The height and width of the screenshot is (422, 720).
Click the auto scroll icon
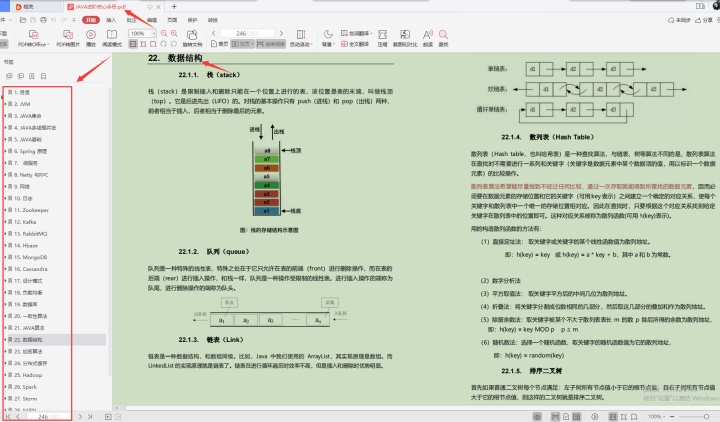(x=301, y=34)
